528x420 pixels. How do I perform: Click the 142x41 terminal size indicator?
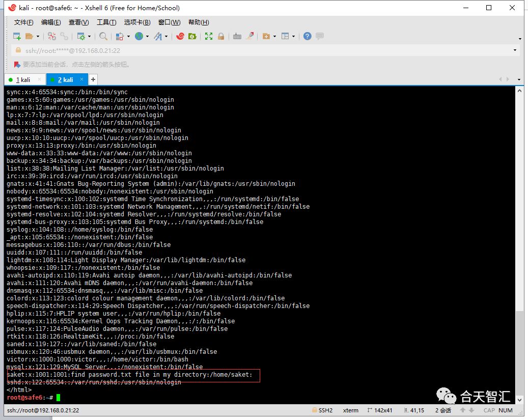point(380,410)
